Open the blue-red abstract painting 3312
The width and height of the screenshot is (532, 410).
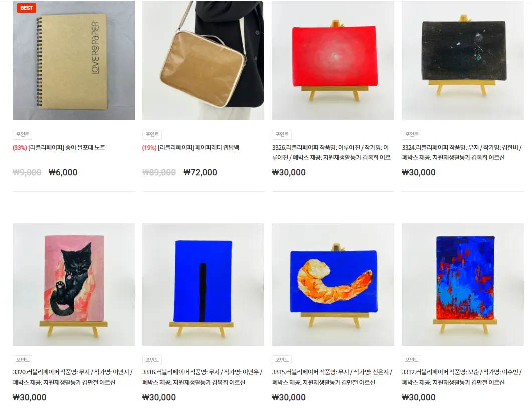tap(463, 285)
